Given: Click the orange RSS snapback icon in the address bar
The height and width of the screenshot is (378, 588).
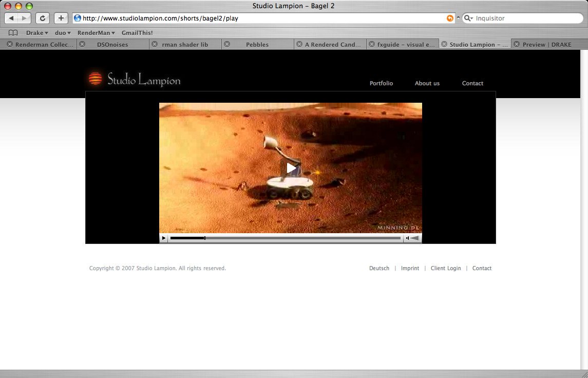Looking at the screenshot, I should (450, 18).
